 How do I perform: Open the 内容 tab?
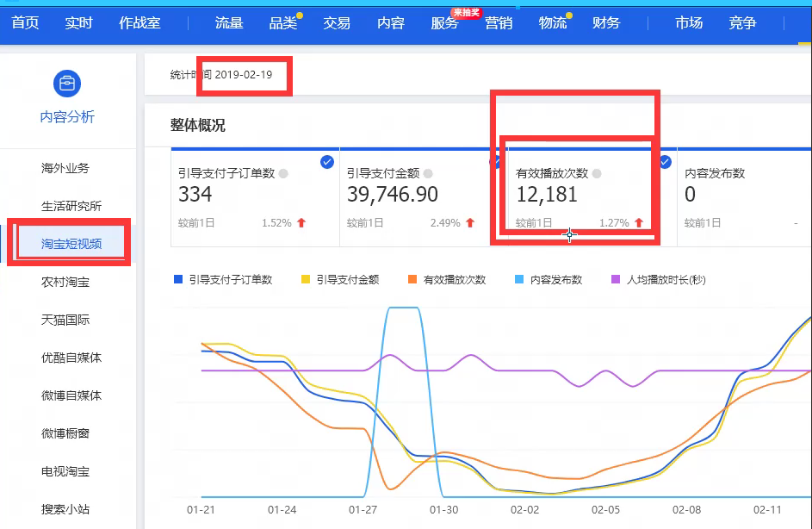[x=390, y=22]
